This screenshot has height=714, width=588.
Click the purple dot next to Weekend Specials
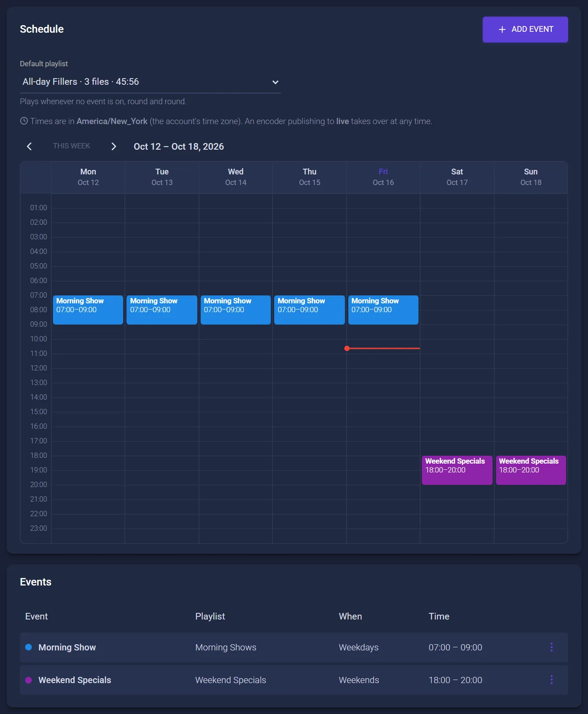coord(29,680)
